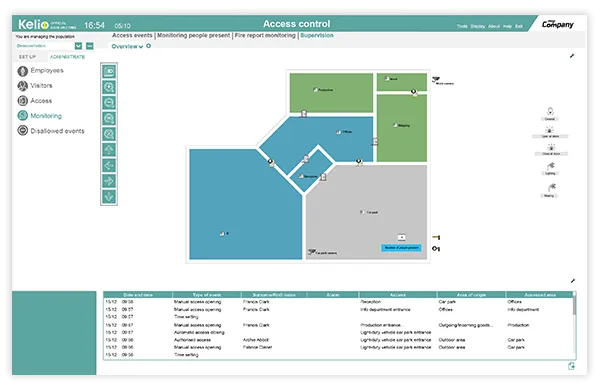Pan the map down with arrow button

click(x=109, y=197)
